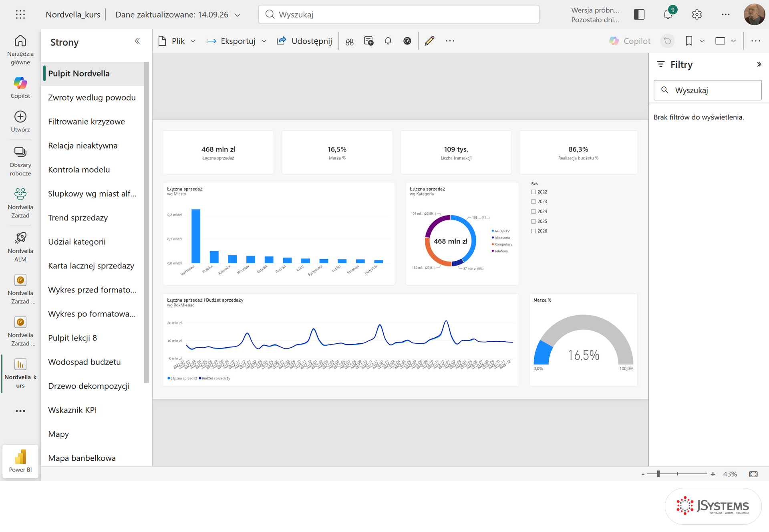
Task: Check the 2024 year checkbox
Action: coord(533,212)
